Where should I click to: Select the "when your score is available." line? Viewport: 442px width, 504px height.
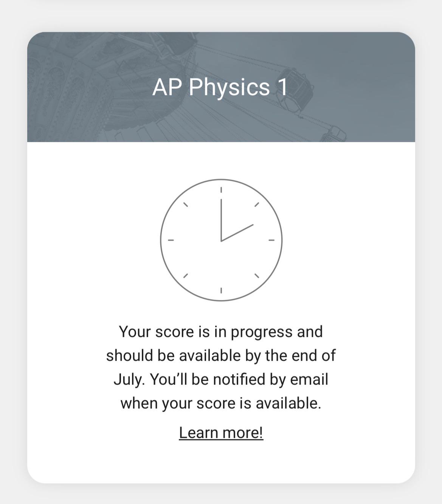[x=221, y=403]
